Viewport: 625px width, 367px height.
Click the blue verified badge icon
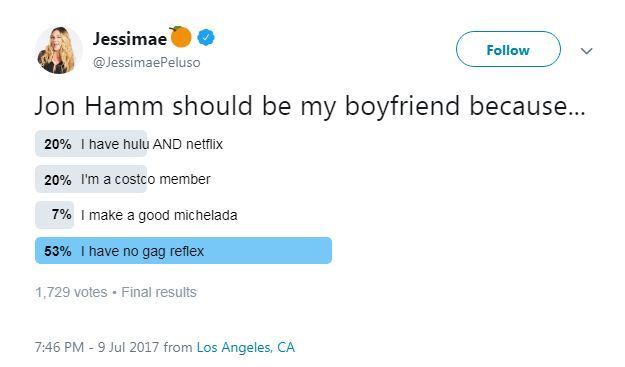(206, 38)
